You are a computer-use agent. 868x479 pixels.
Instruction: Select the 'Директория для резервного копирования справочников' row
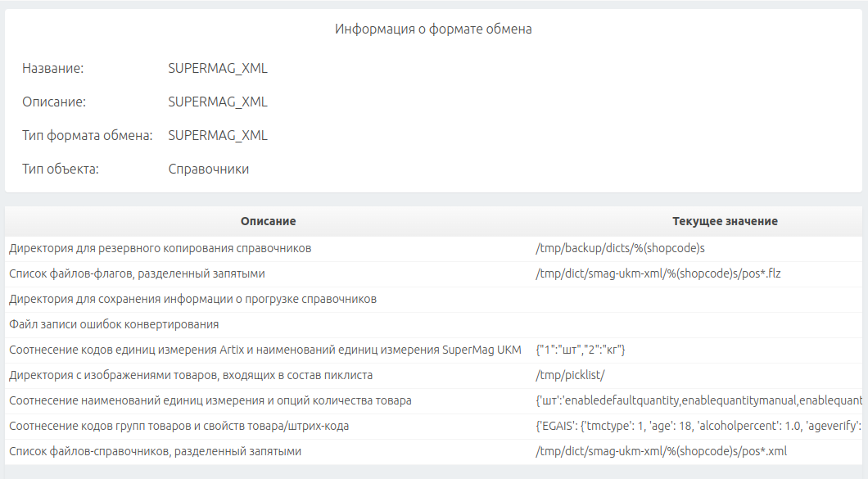pyautogui.click(x=433, y=249)
